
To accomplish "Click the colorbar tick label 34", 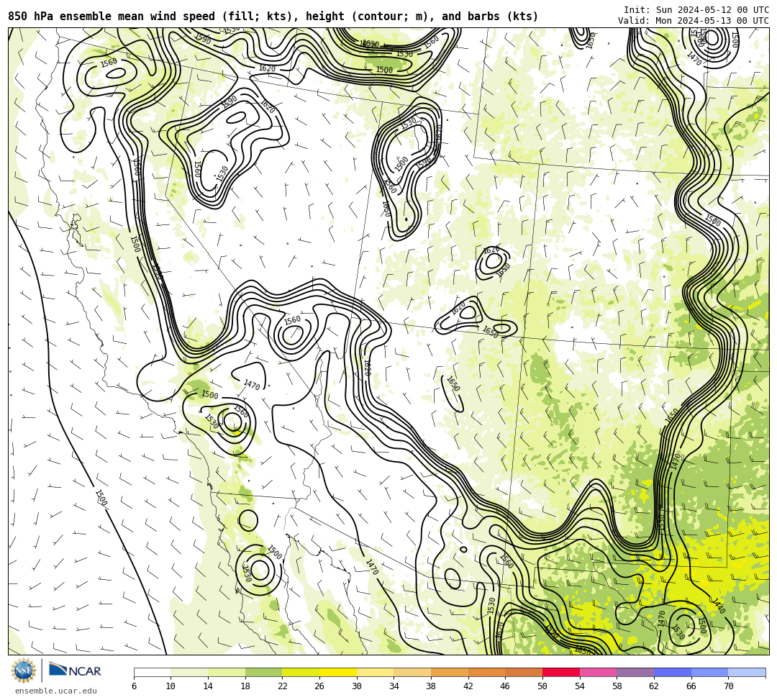I will tap(394, 686).
